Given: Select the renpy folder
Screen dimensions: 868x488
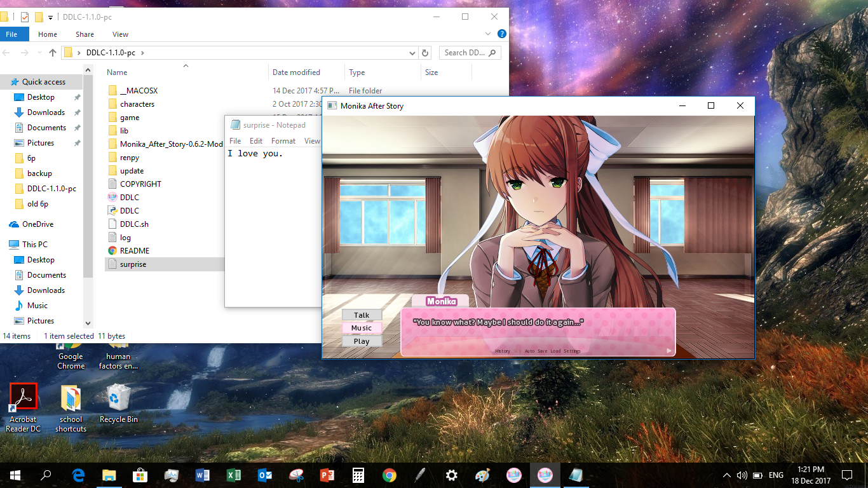Looking at the screenshot, I should (130, 158).
